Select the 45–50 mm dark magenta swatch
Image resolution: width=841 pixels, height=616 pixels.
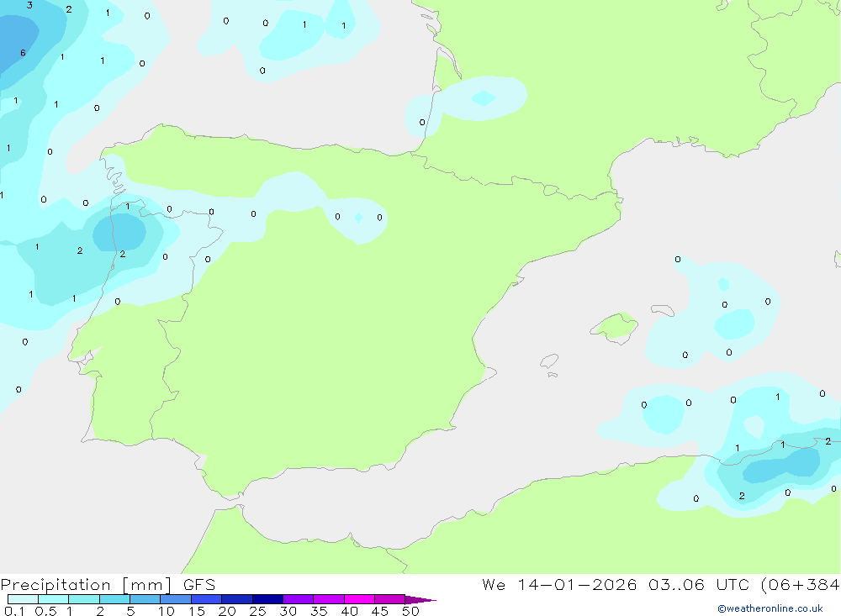tap(390, 599)
